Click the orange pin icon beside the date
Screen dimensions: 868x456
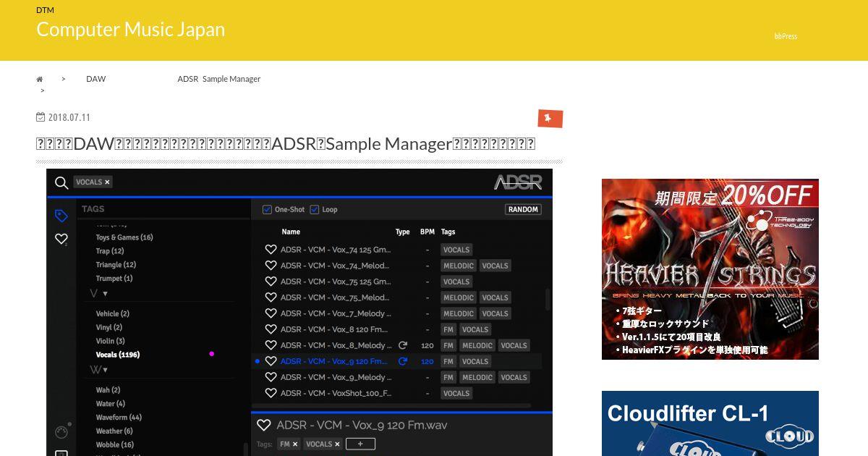[550, 118]
